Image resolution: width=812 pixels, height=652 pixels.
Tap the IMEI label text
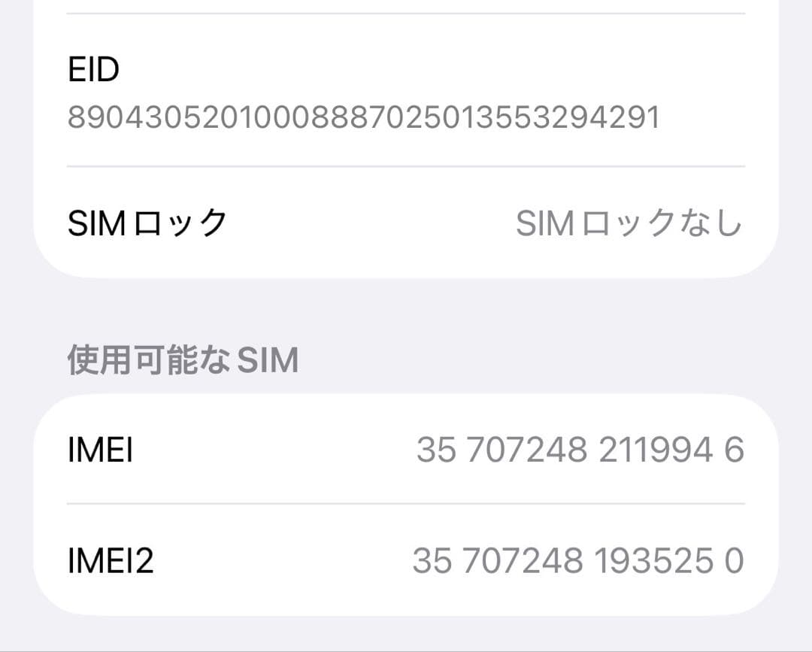[101, 449]
